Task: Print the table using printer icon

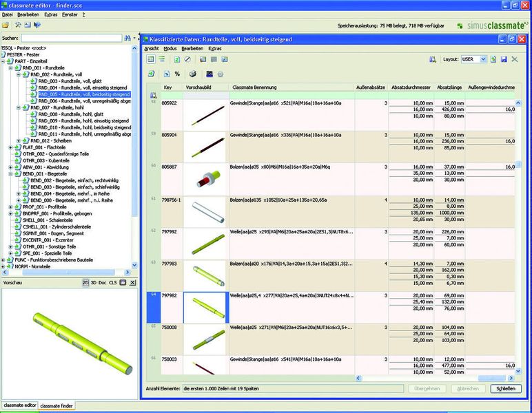Action: click(x=193, y=74)
